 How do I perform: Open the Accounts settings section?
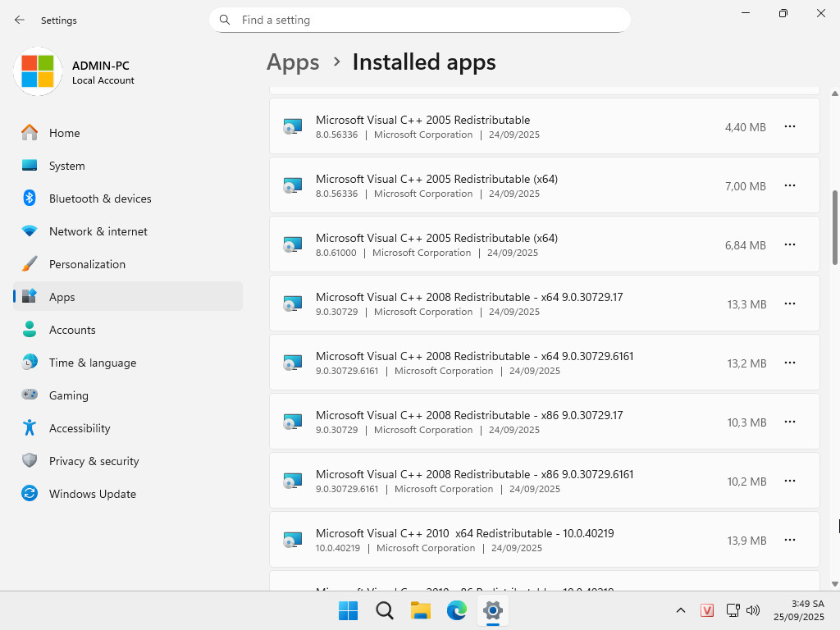click(72, 330)
